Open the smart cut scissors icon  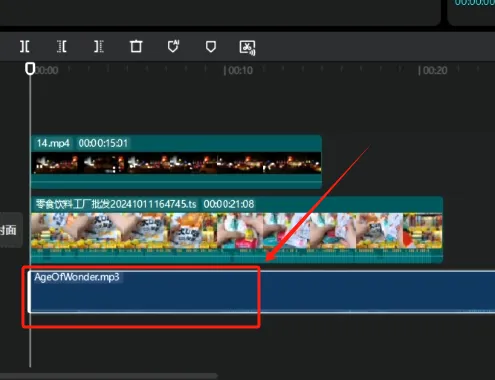247,47
